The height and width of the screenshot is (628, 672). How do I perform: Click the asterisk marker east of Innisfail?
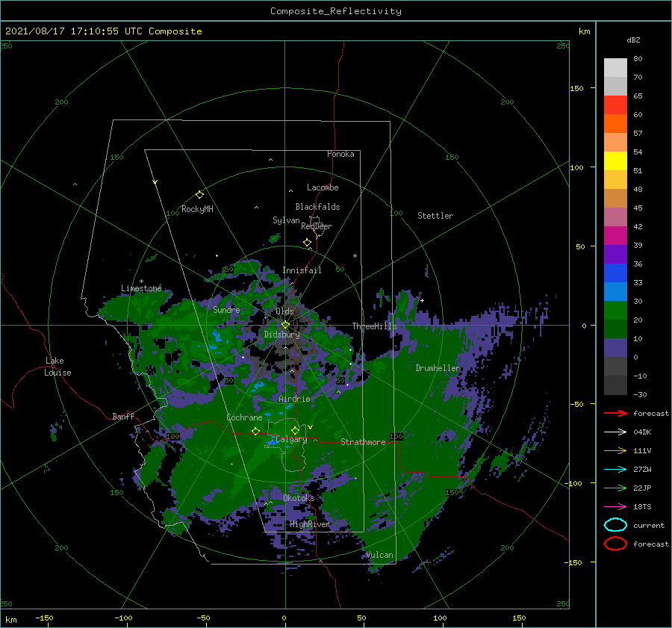pos(355,256)
